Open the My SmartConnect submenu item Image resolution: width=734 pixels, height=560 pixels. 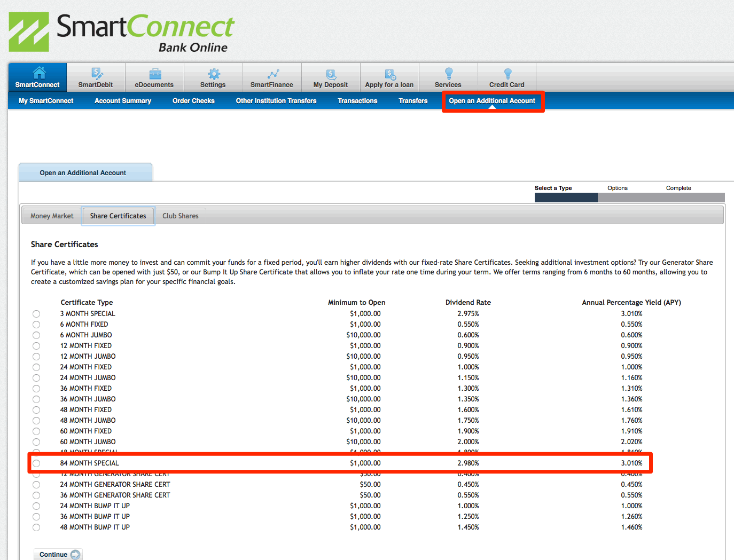click(x=46, y=101)
